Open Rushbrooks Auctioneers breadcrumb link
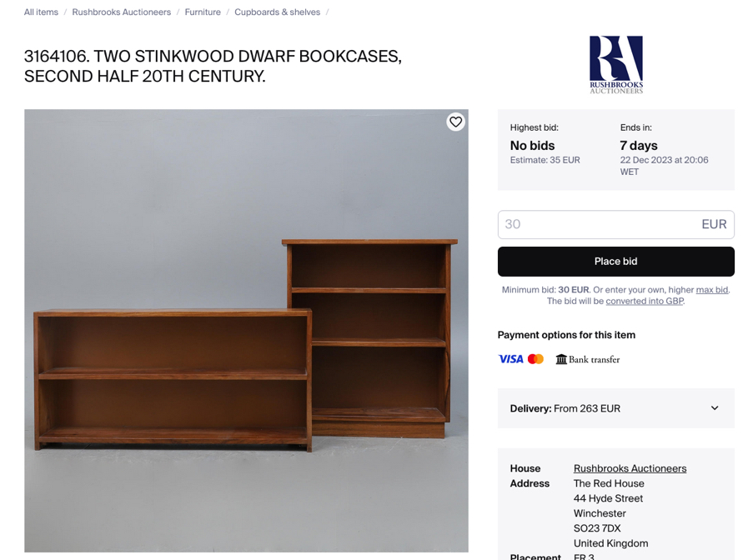 (x=122, y=12)
